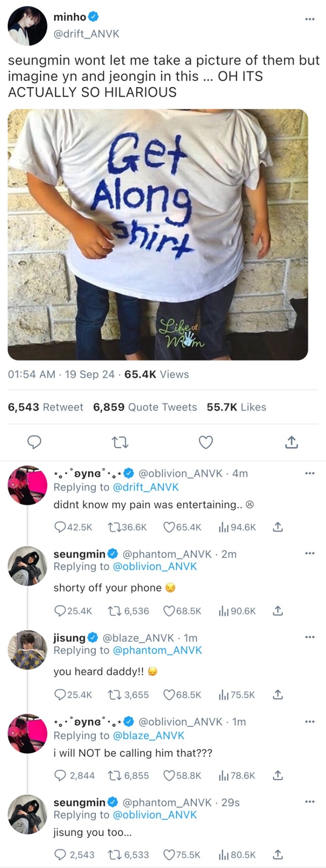The width and height of the screenshot is (326, 868).
Task: Like minho's main tweet with the heart icon
Action: click(x=206, y=442)
